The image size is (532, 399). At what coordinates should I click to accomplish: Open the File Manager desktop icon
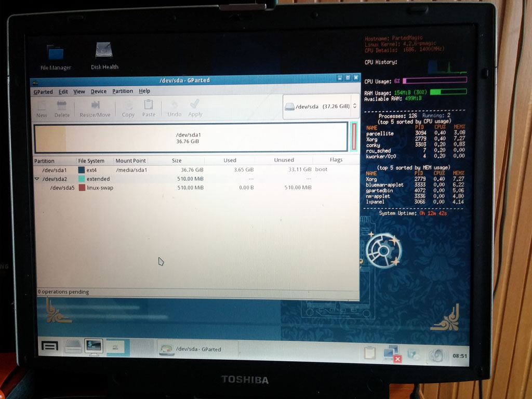tap(56, 57)
